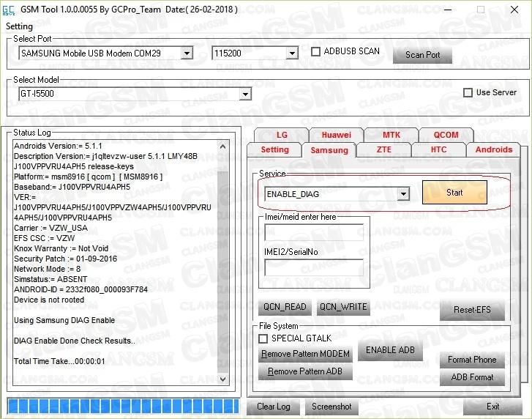Click the Clear Log button
The height and width of the screenshot is (419, 532).
[x=273, y=407]
